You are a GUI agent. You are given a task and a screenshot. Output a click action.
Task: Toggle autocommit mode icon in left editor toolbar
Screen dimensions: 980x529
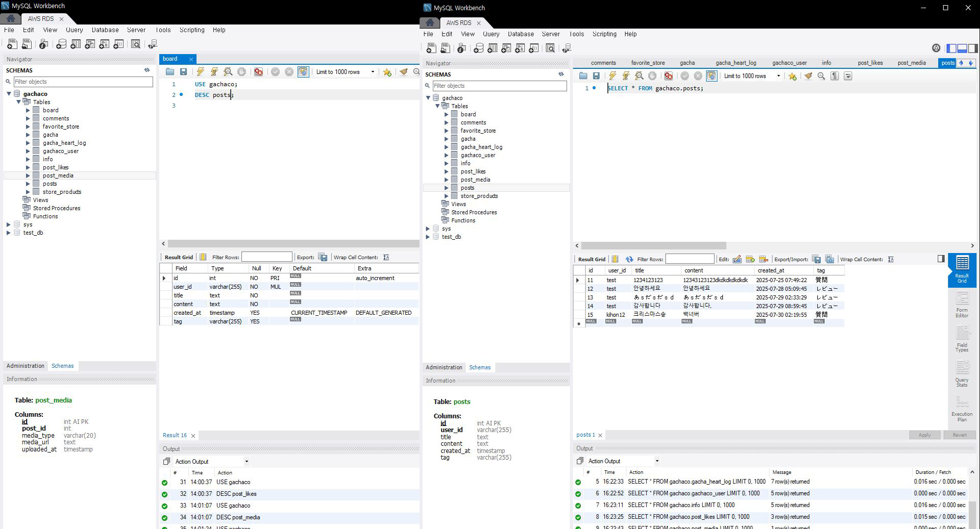[x=303, y=72]
